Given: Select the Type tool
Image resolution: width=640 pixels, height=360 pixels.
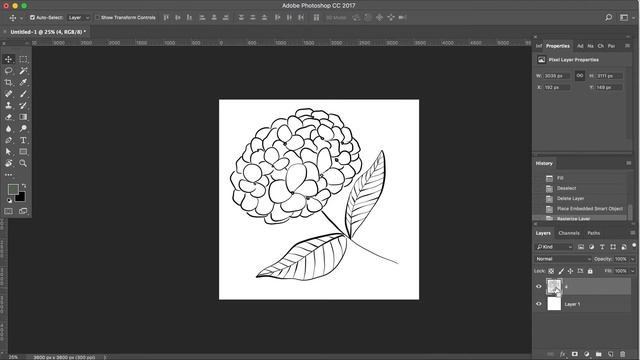Looking at the screenshot, I should pos(23,140).
